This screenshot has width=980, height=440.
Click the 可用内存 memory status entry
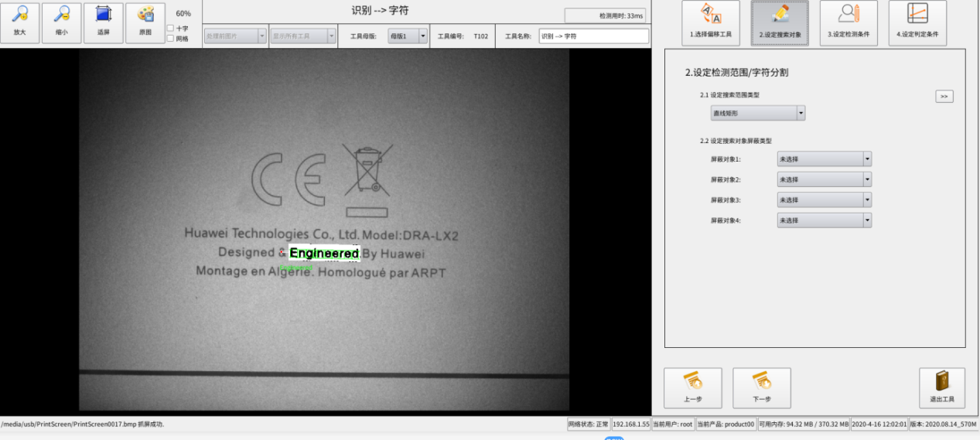click(803, 425)
